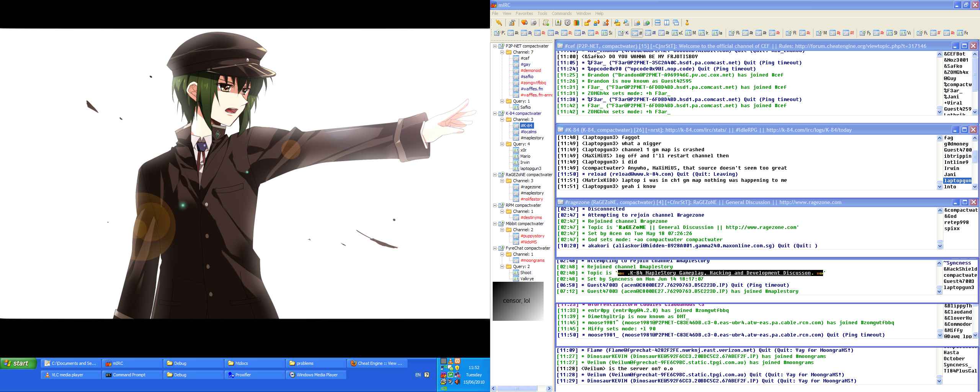Viewport: 980px width, 392px height.
Task: Click the Timer clock toolbar icon
Action: [x=567, y=23]
